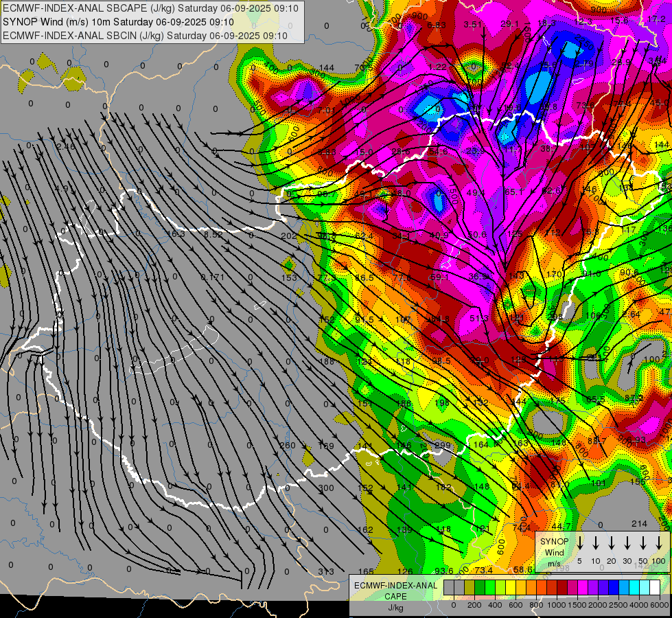The width and height of the screenshot is (672, 618).
Task: Click the '202' value on the map
Action: pos(289,236)
